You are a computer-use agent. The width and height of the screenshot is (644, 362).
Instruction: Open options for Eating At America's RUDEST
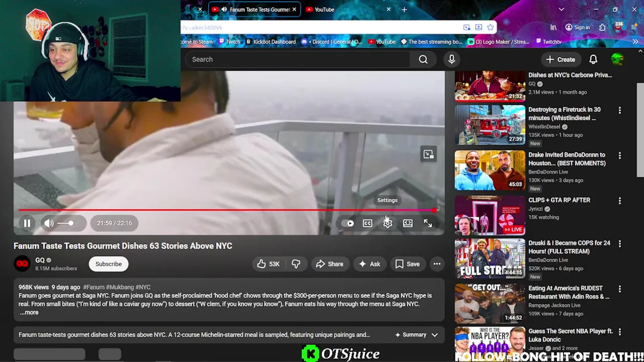pyautogui.click(x=620, y=289)
